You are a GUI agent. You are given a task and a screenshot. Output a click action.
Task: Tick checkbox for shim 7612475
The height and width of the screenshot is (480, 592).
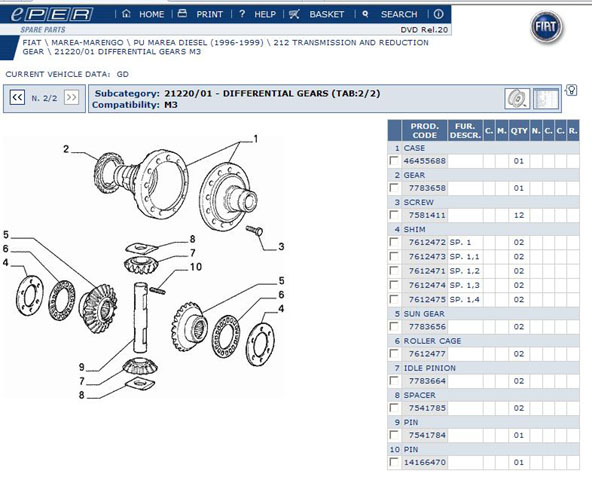click(x=394, y=299)
